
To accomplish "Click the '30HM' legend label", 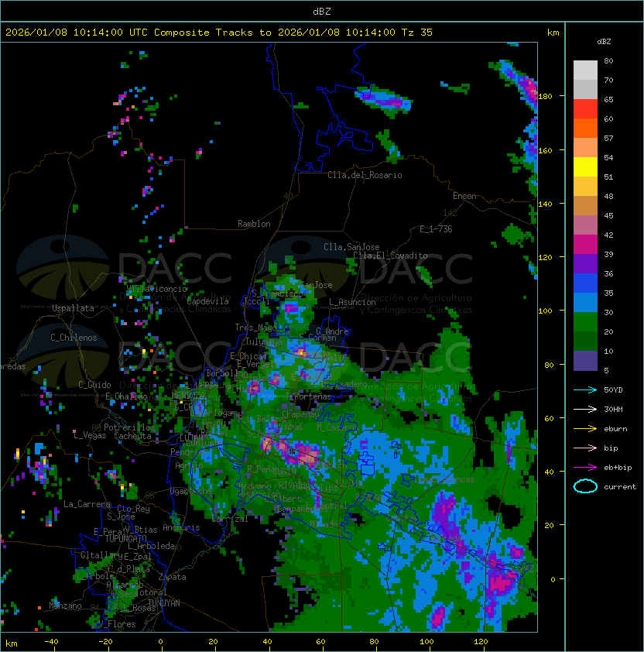I will point(613,410).
